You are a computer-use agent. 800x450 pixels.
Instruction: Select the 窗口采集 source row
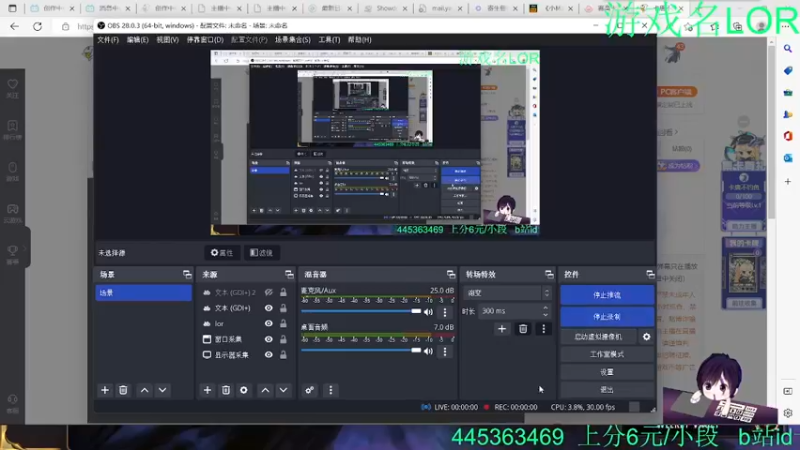(245, 339)
